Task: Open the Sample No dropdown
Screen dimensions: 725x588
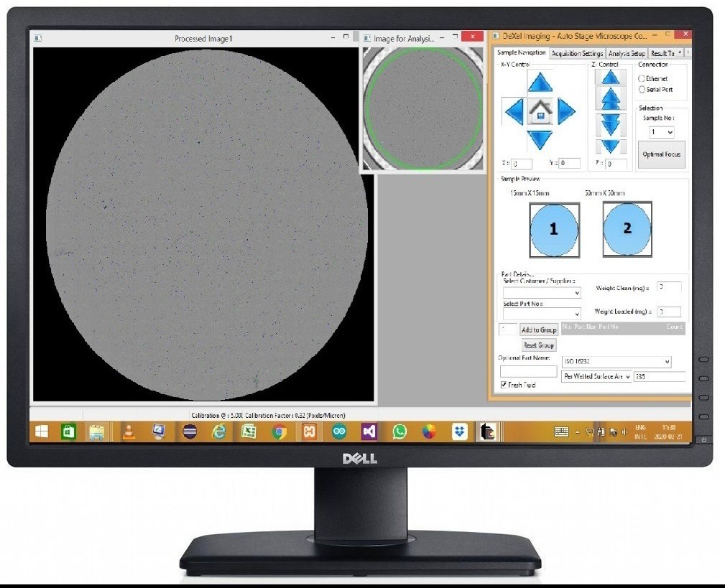Action: [661, 132]
